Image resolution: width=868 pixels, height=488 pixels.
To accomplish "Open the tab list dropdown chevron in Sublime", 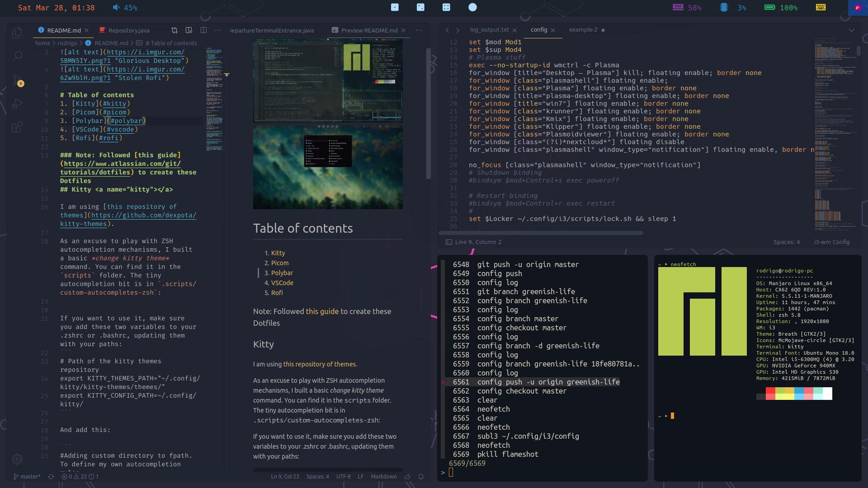I will pos(851,30).
